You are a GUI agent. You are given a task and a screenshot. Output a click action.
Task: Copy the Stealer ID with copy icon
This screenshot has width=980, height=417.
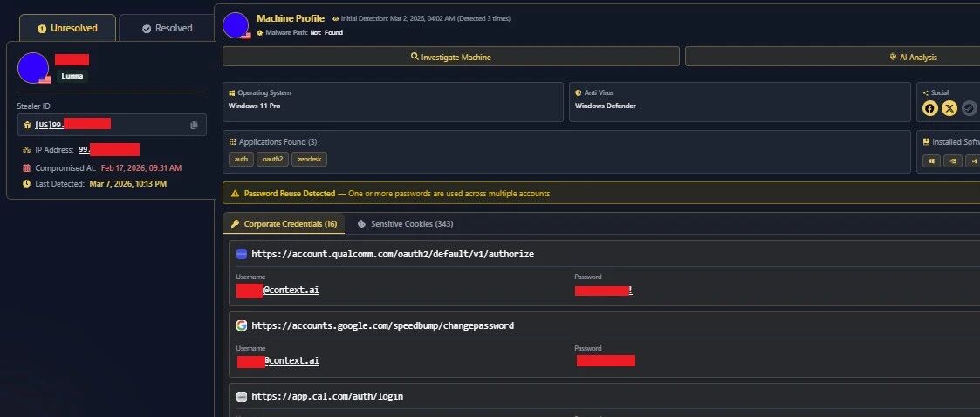[x=194, y=125]
